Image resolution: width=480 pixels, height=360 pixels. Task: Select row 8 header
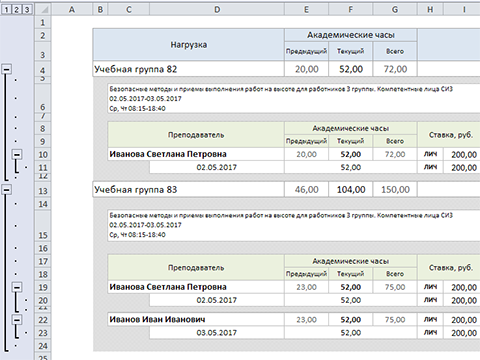tap(43, 128)
